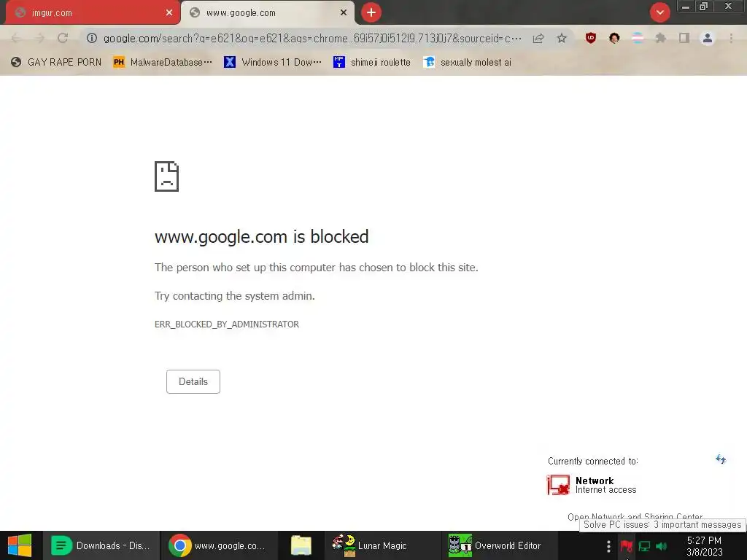Close the imgur.com tab

(x=169, y=13)
